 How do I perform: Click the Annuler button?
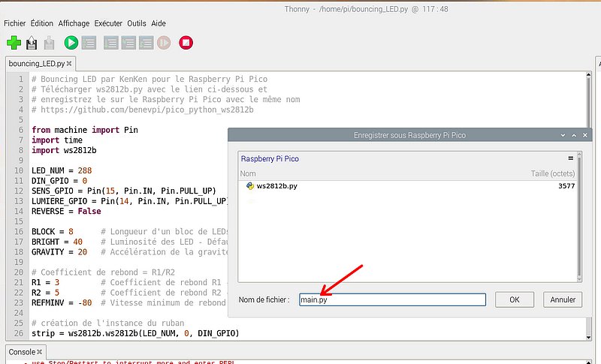tap(563, 299)
